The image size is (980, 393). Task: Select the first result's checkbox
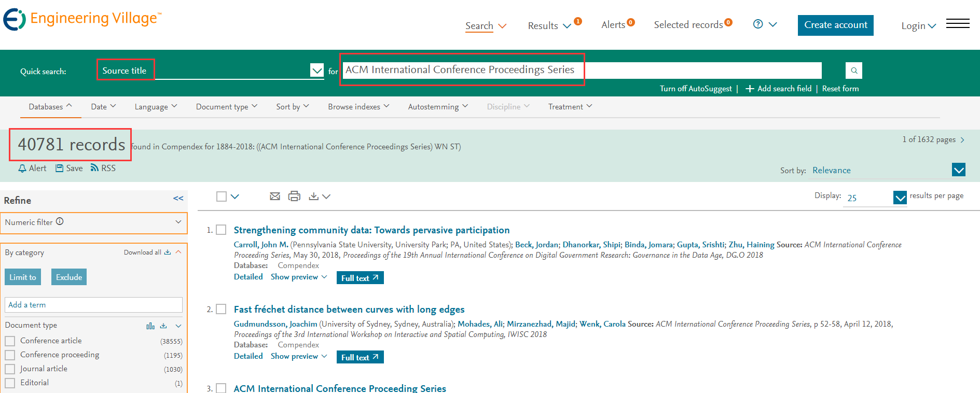click(221, 230)
